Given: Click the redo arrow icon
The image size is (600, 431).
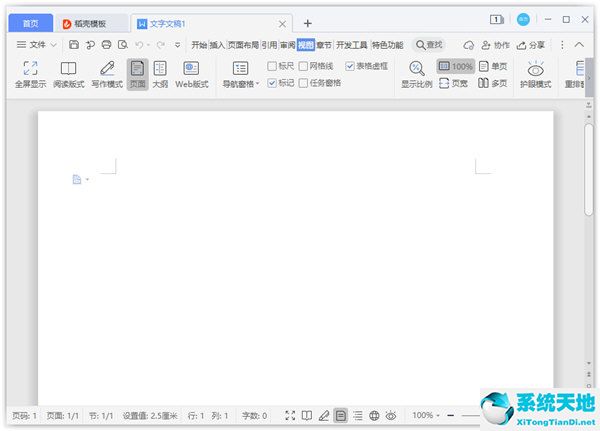Looking at the screenshot, I should [x=161, y=45].
